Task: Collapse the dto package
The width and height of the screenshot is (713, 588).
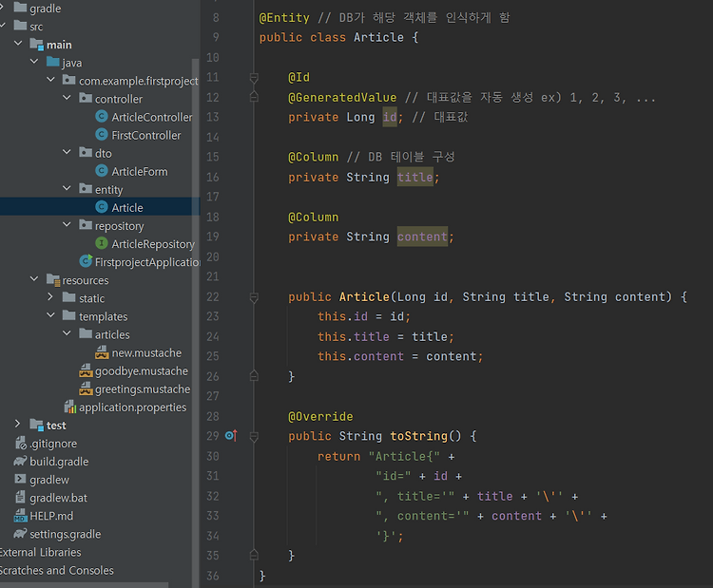Action: (x=67, y=152)
